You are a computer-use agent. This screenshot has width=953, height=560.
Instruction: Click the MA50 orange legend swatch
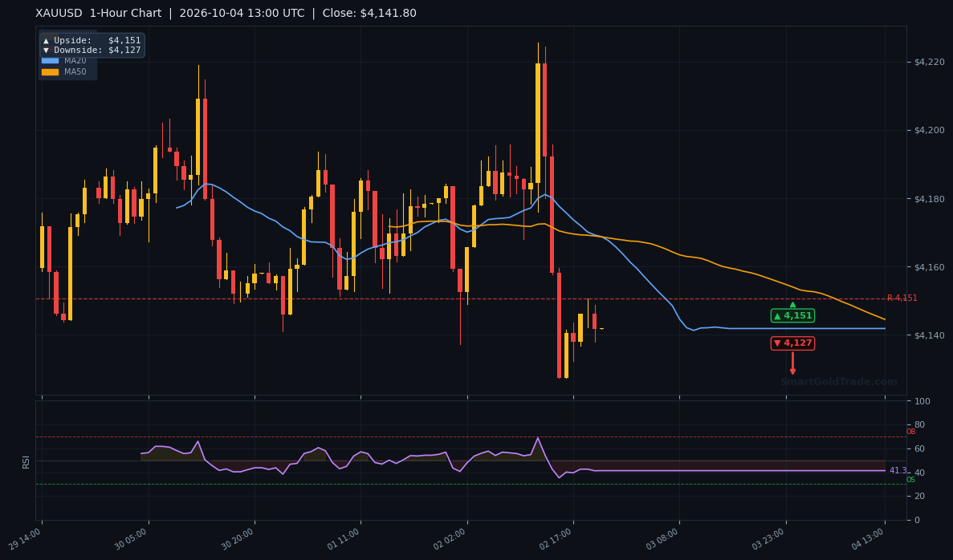[50, 71]
